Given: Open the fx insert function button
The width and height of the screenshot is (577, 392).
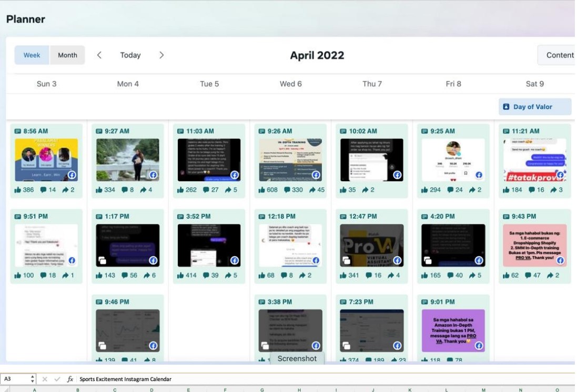Looking at the screenshot, I should [x=70, y=379].
